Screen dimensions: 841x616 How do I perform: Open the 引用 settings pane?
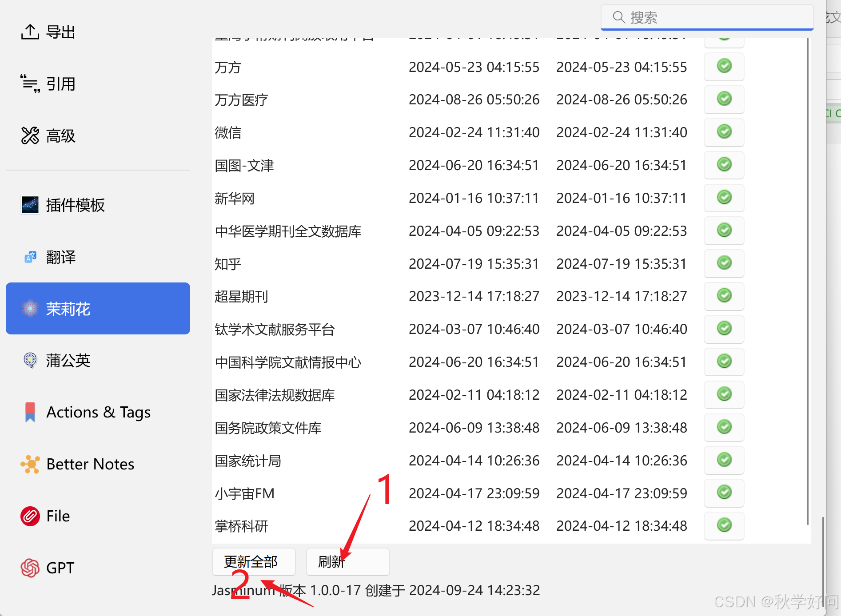coord(98,83)
